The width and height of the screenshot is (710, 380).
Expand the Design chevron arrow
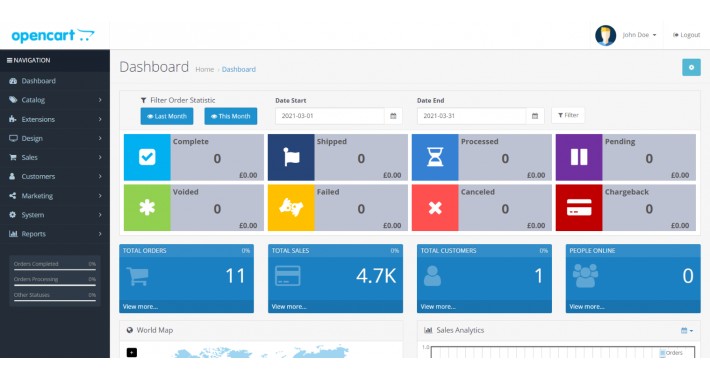(100, 138)
